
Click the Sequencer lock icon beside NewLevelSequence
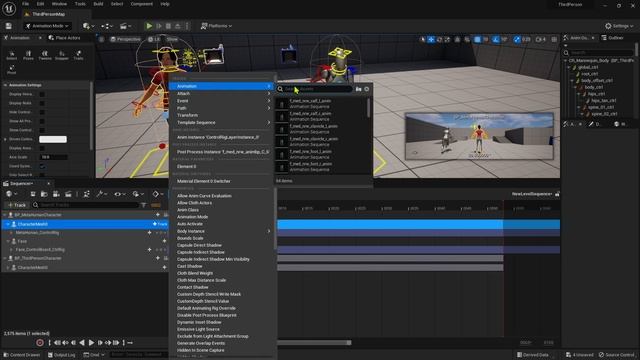[557, 194]
